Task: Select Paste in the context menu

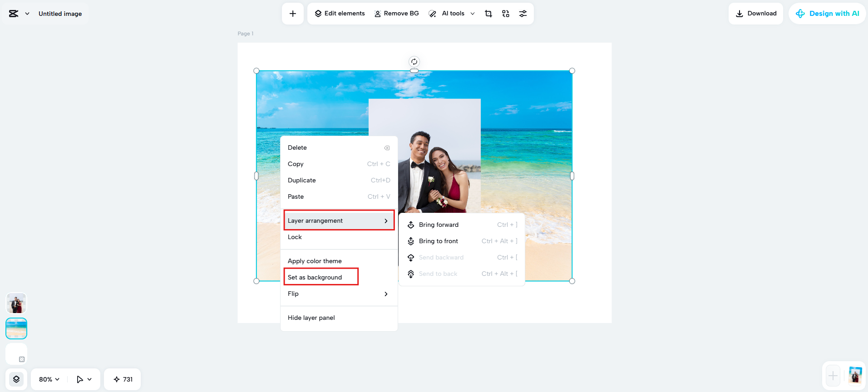Action: (339, 196)
